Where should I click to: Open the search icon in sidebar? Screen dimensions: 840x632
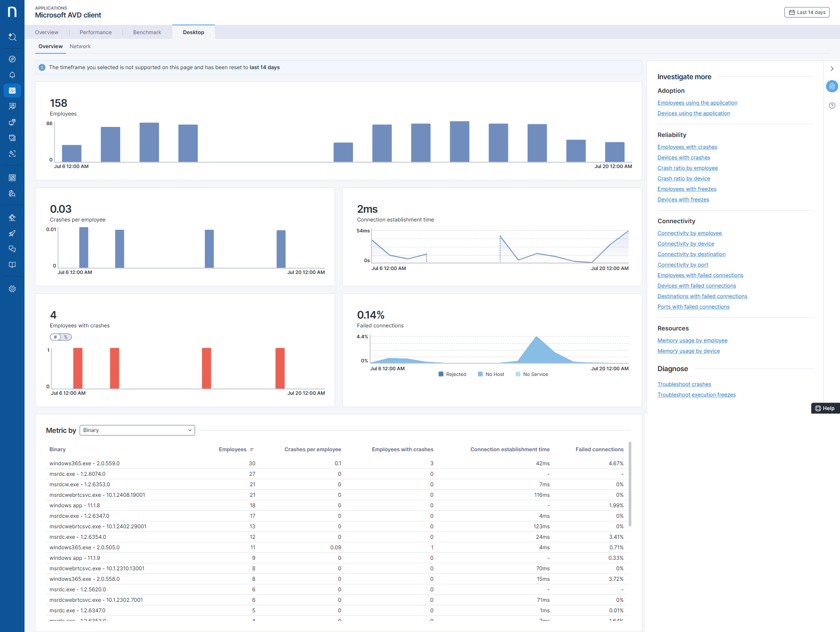12,37
